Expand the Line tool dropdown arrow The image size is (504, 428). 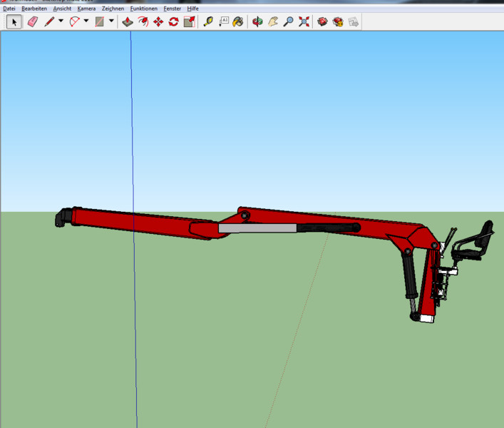[x=61, y=21]
